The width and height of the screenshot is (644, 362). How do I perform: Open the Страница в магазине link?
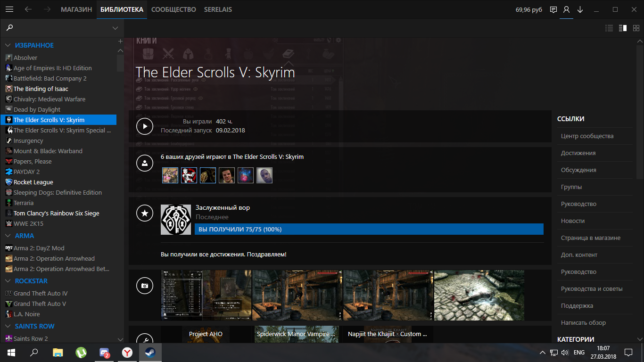pos(590,238)
